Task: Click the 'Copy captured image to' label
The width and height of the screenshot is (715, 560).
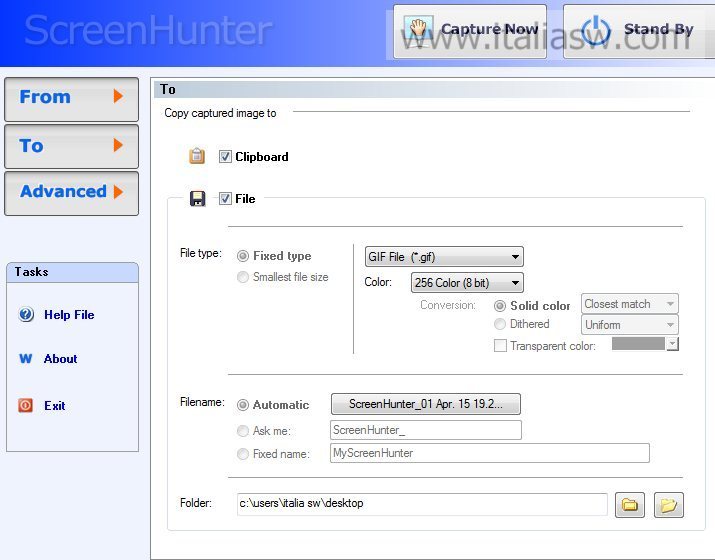Action: 220,113
